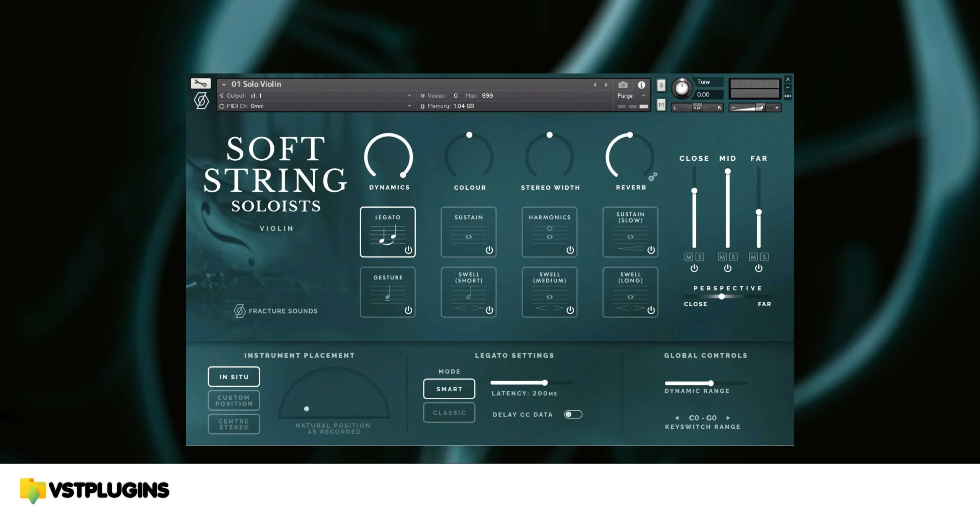Open the reverb settings gear icon
The image size is (980, 519).
pos(653,177)
